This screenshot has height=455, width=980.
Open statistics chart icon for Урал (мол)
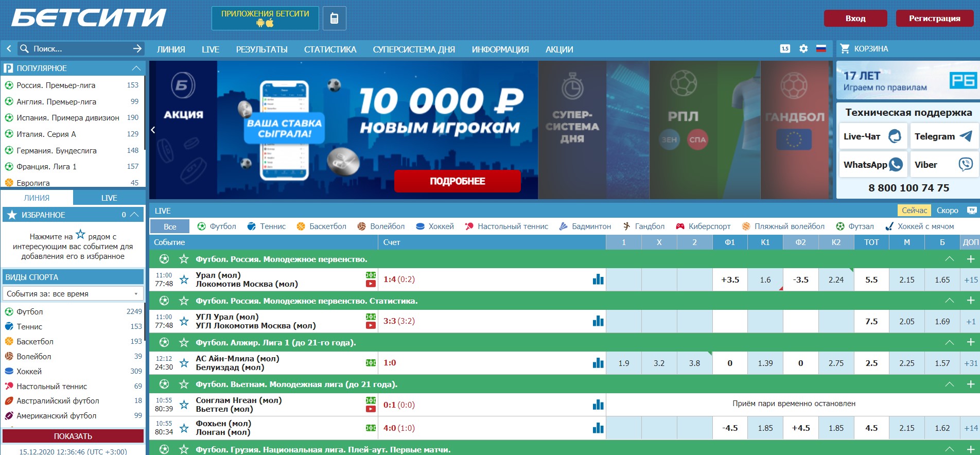(x=598, y=279)
